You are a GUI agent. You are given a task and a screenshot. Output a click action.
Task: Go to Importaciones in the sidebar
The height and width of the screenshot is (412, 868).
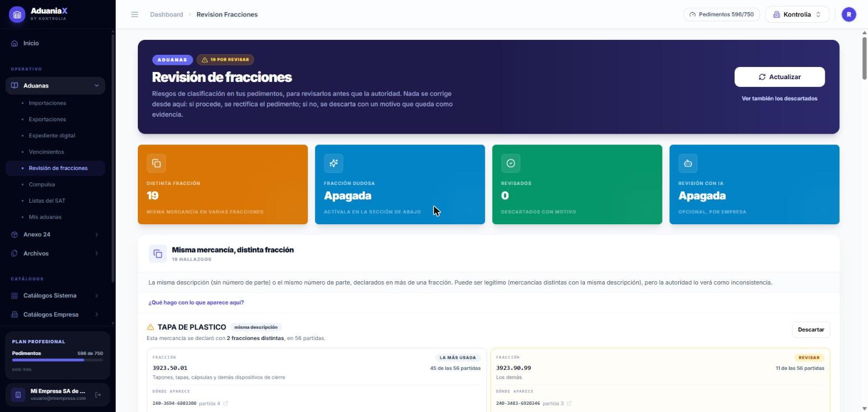(x=47, y=103)
